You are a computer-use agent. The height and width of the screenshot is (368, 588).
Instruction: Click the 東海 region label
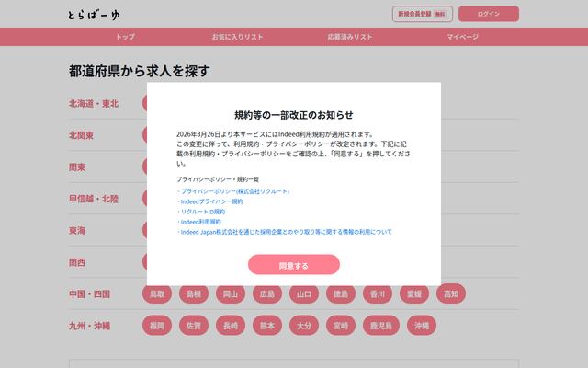pos(77,231)
